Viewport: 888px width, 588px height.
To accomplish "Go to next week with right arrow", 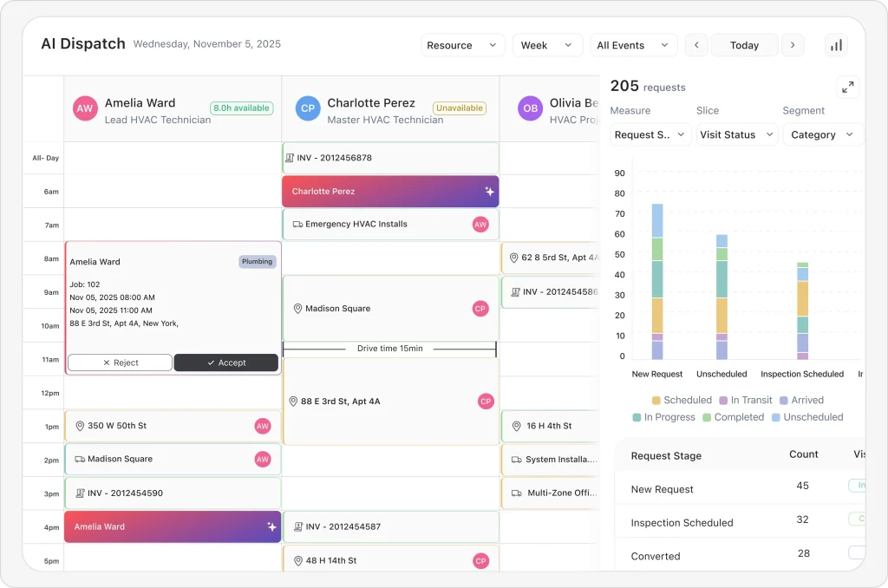I will (x=792, y=45).
